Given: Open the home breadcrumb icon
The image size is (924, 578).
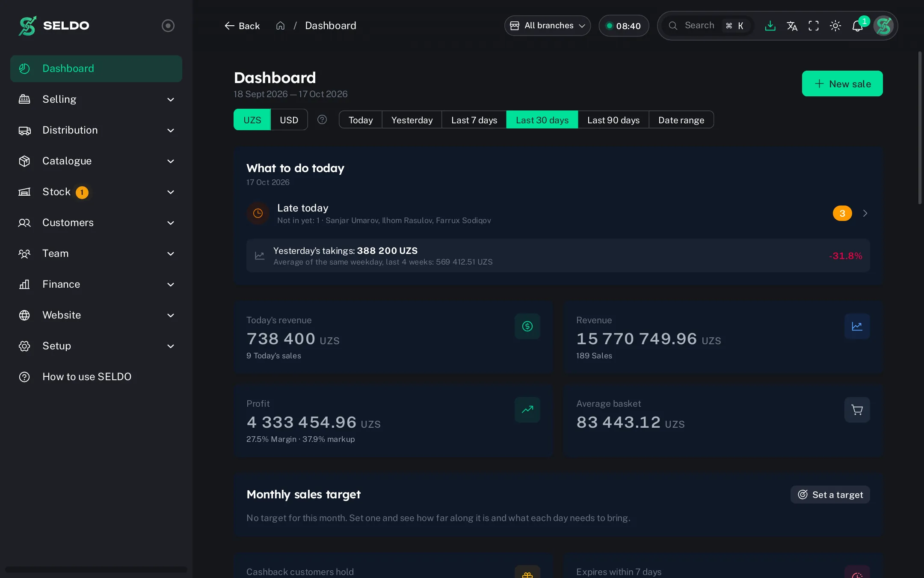Looking at the screenshot, I should pos(280,26).
